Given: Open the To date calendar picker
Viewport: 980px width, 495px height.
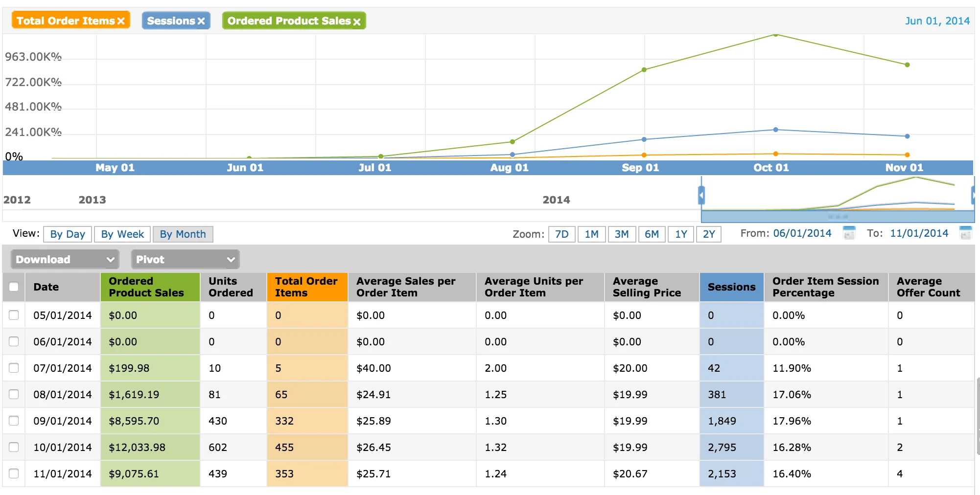Looking at the screenshot, I should [x=965, y=233].
